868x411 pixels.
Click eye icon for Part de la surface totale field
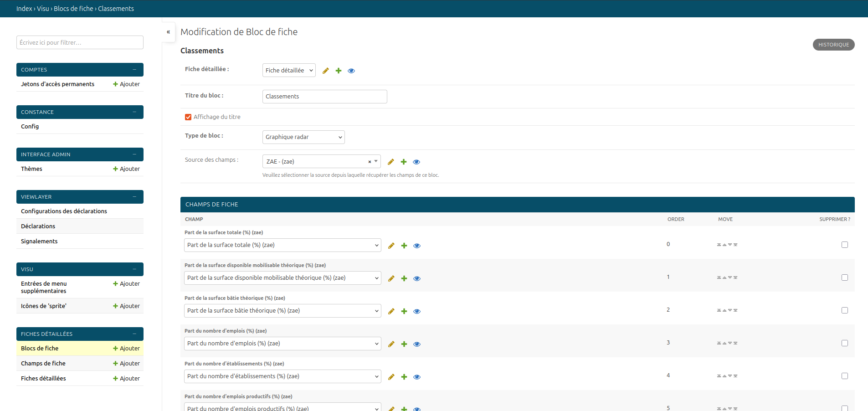point(417,246)
